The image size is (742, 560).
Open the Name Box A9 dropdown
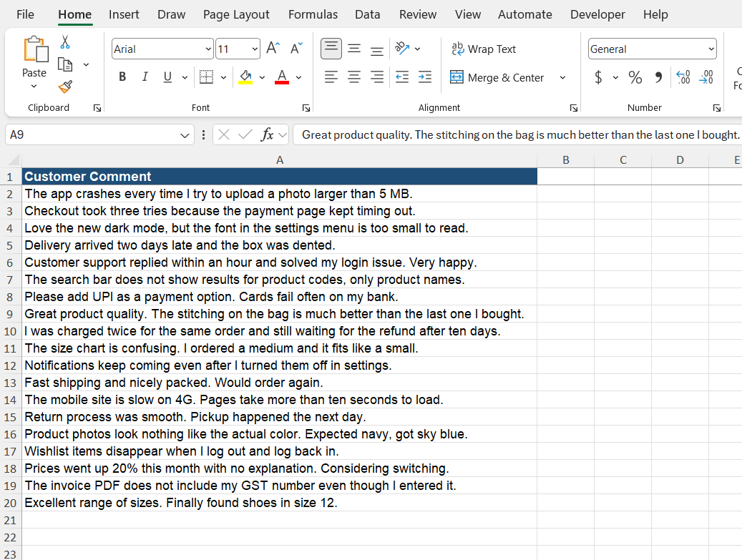coord(185,136)
